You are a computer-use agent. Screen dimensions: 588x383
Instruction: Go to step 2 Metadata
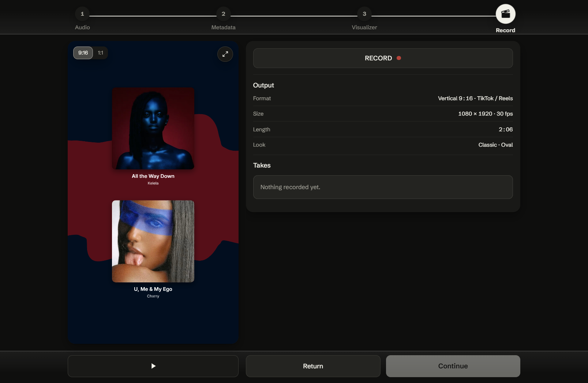click(x=223, y=14)
